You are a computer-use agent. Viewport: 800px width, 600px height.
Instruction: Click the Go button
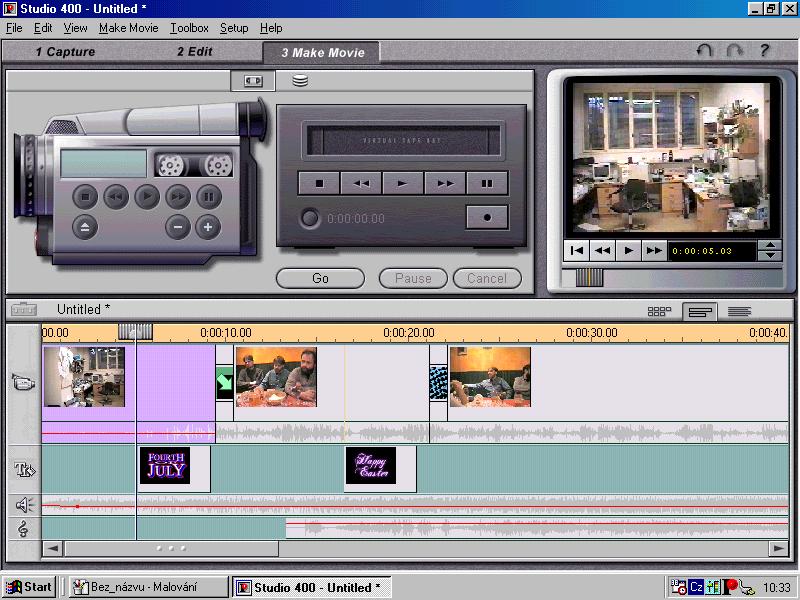[x=320, y=279]
